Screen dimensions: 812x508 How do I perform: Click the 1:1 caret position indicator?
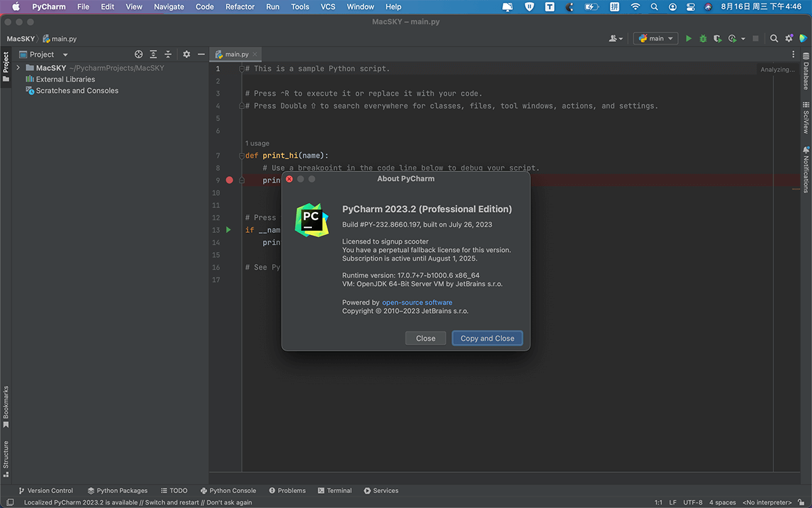658,503
